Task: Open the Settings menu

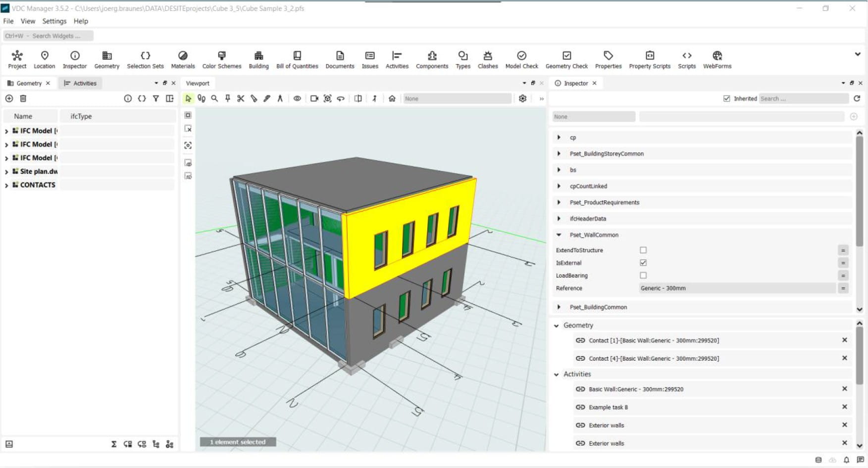Action: tap(54, 21)
